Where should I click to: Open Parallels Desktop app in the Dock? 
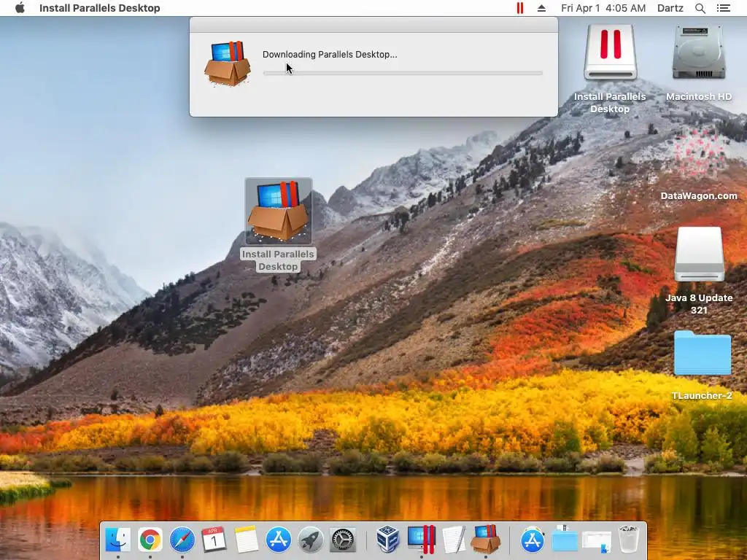[421, 540]
